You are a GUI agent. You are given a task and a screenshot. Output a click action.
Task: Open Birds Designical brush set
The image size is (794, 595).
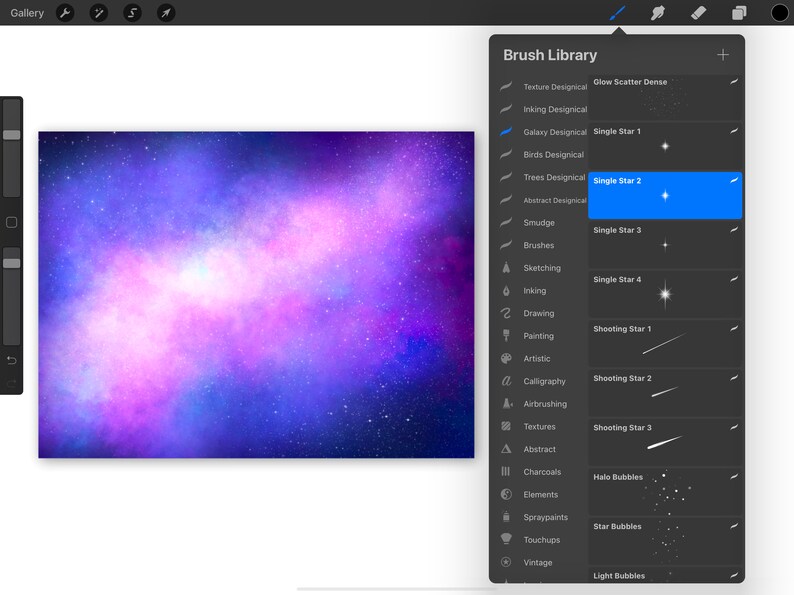(543, 154)
